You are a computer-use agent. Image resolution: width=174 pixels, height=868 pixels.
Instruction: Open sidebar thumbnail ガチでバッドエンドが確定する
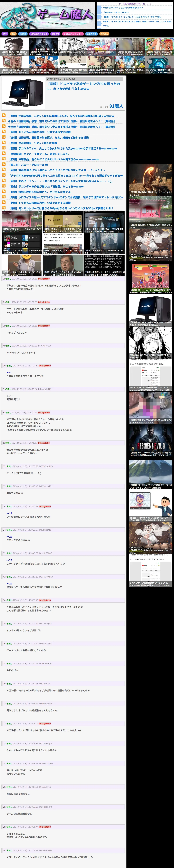coord(151,343)
